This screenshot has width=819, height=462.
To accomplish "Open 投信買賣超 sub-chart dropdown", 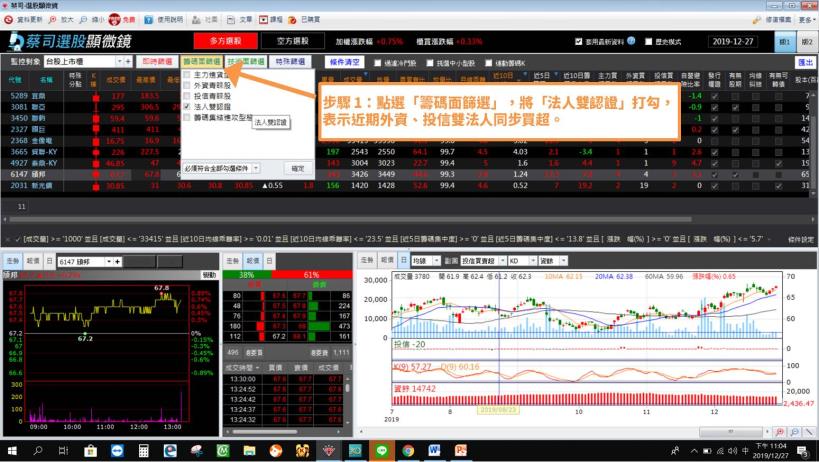I will click(x=502, y=260).
